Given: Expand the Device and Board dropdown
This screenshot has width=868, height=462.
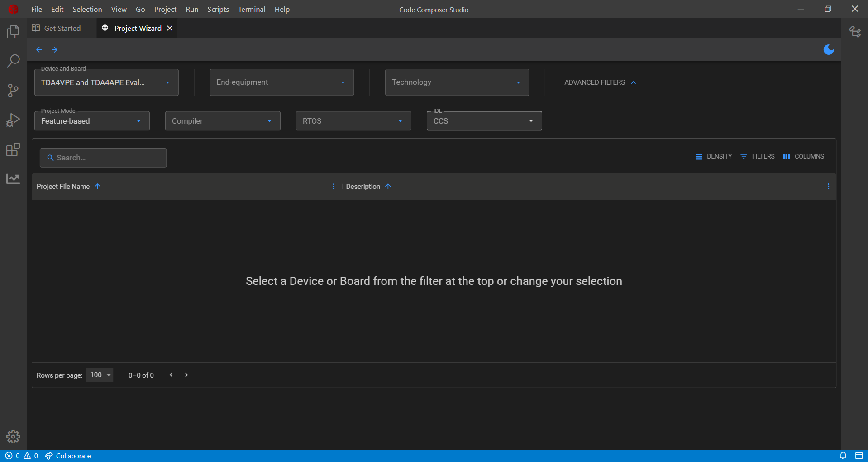Looking at the screenshot, I should coord(106,82).
